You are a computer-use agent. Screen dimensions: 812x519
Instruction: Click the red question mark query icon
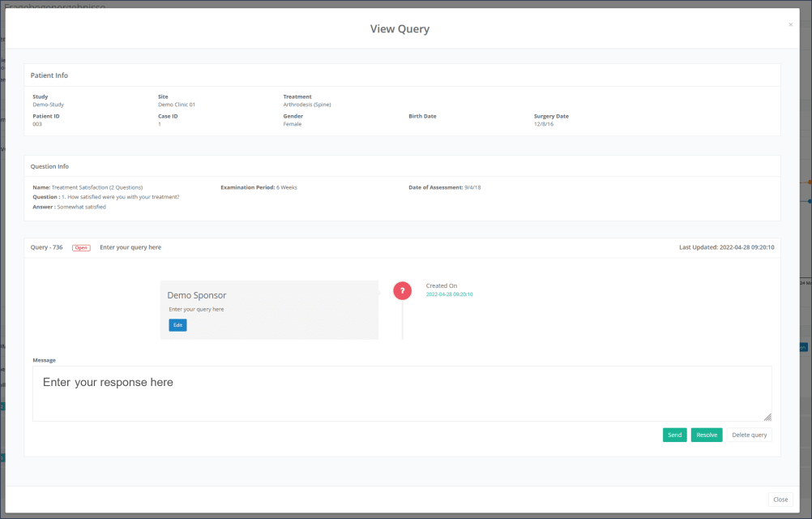point(403,290)
